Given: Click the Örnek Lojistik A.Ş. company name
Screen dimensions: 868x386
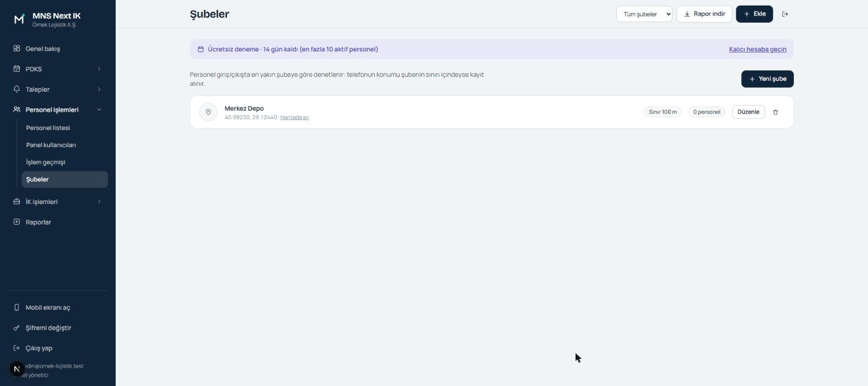Looking at the screenshot, I should 54,25.
